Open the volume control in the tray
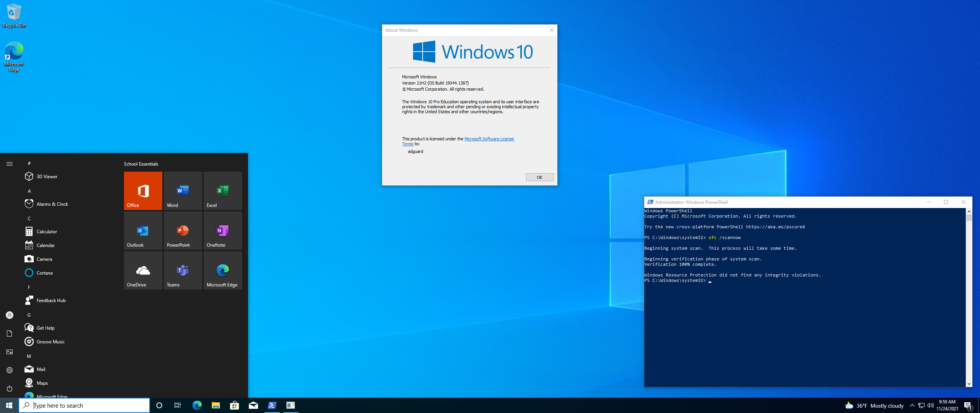The width and height of the screenshot is (980, 413). (x=930, y=405)
